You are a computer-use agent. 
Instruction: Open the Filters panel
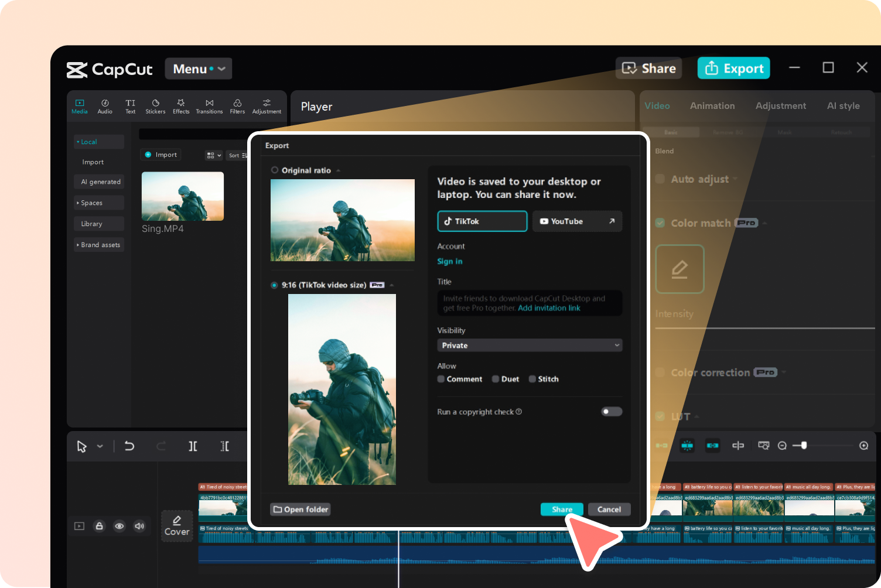pos(237,107)
